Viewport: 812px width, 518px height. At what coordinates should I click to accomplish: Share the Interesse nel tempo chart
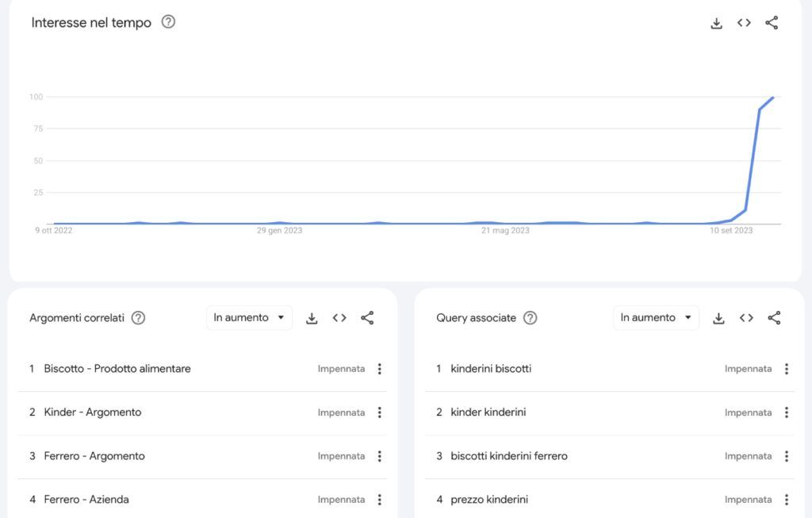(x=772, y=23)
